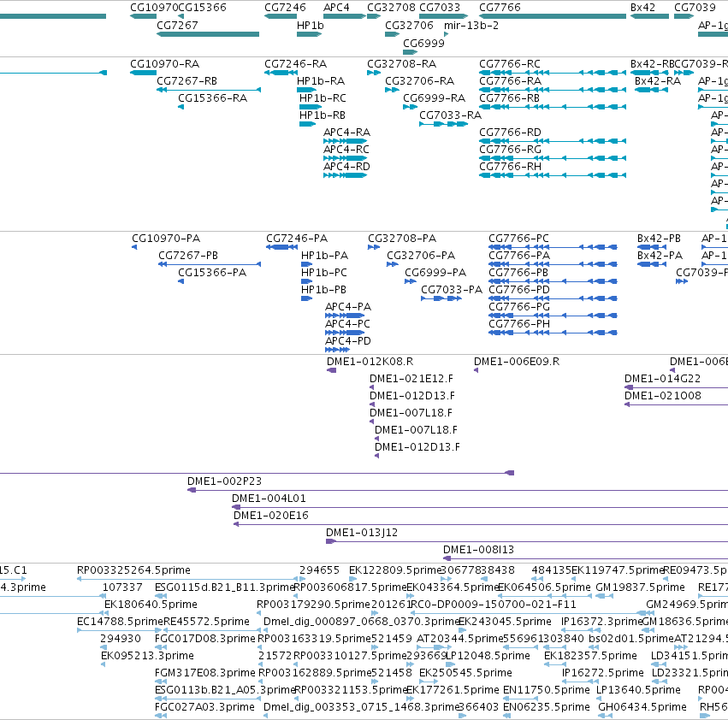The image size is (728, 720).
Task: Click the Bx42 gene label
Action: pos(643,8)
